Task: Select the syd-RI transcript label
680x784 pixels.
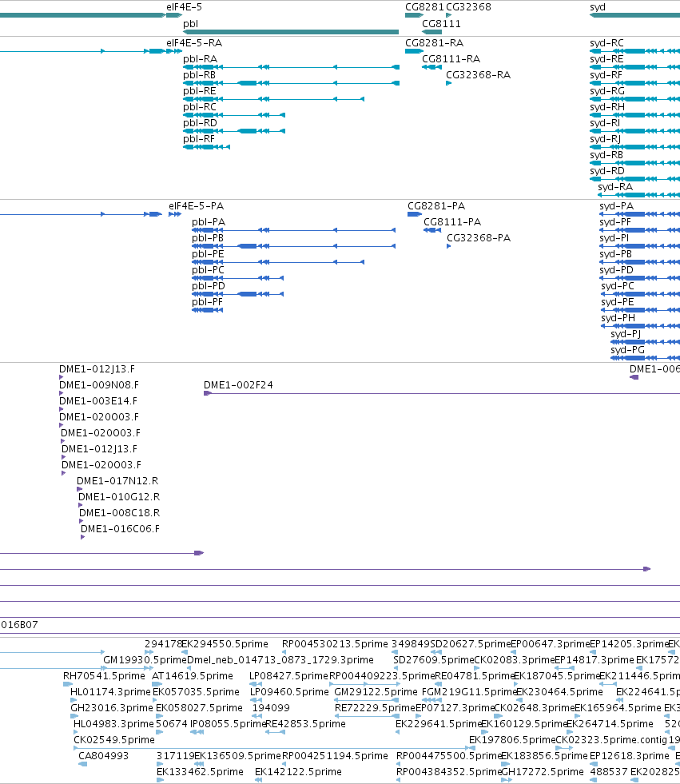Action: click(605, 123)
